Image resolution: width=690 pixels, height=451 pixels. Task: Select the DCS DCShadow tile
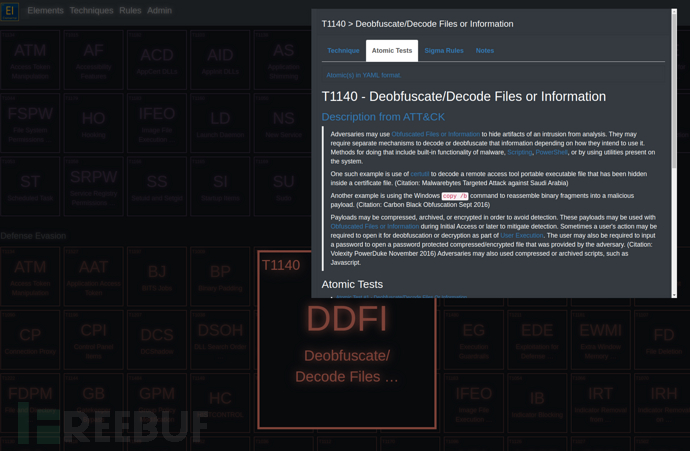[157, 340]
